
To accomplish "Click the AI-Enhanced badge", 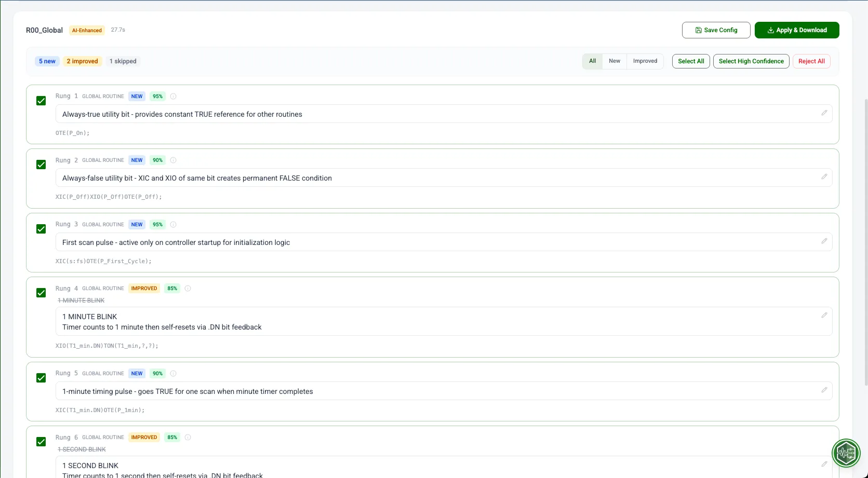I will [87, 30].
